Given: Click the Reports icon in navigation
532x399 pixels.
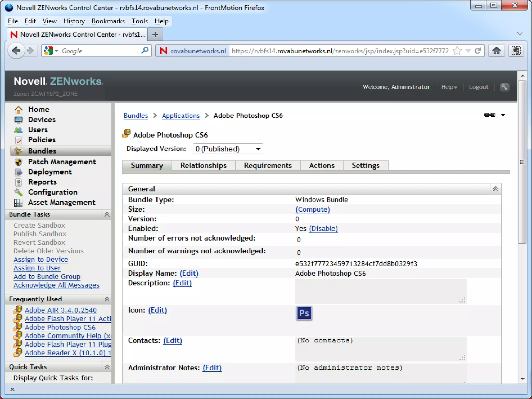Looking at the screenshot, I should tap(18, 182).
